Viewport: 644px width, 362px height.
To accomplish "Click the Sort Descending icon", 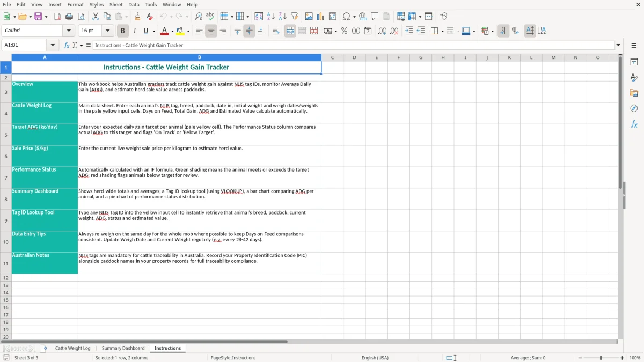I will pos(283,17).
